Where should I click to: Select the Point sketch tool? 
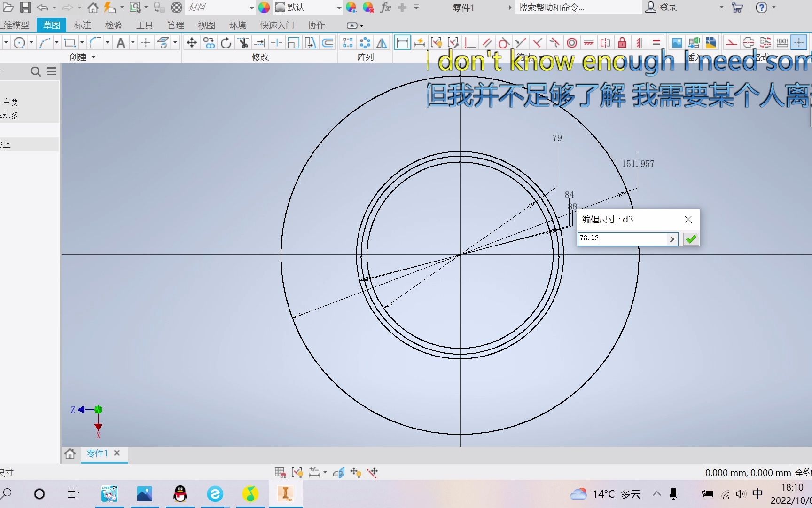(x=146, y=43)
